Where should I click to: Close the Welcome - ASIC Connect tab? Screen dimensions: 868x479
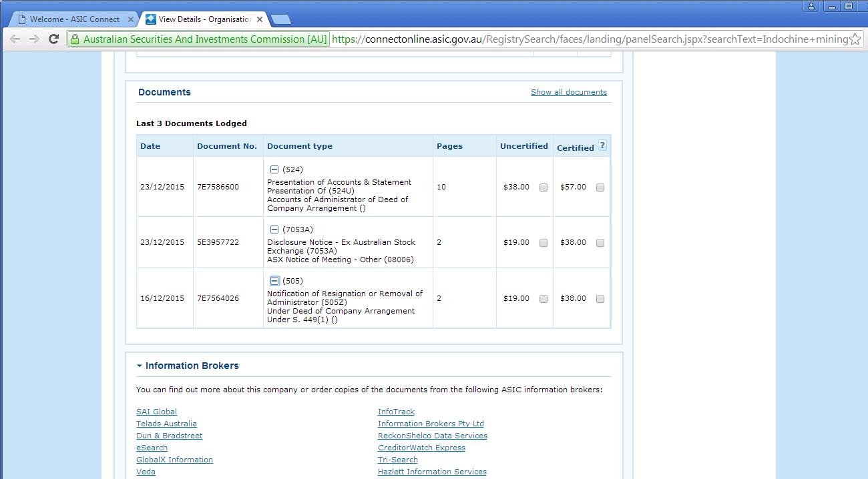click(x=131, y=19)
